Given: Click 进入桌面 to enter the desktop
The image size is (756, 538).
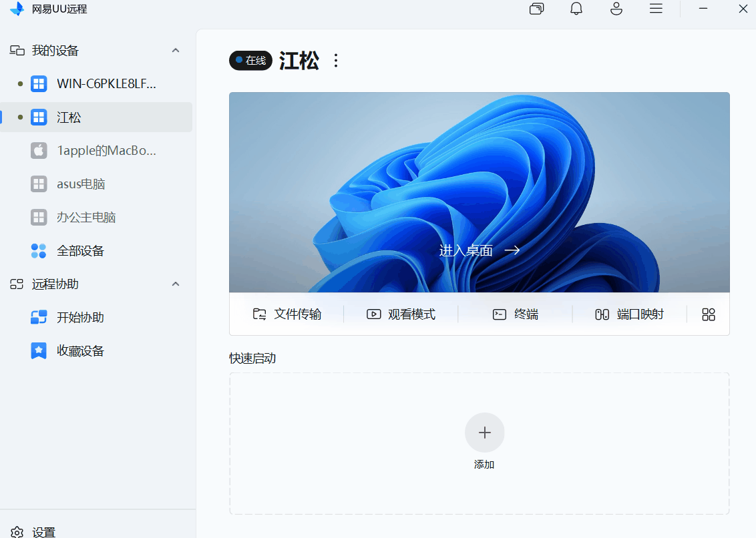Looking at the screenshot, I should (465, 250).
